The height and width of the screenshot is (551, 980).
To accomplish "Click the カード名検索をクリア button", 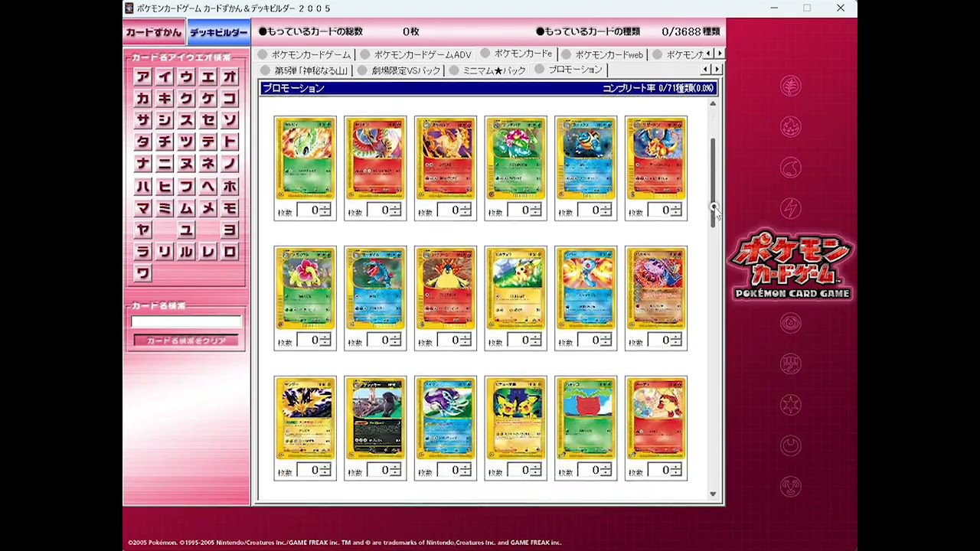I will click(186, 341).
